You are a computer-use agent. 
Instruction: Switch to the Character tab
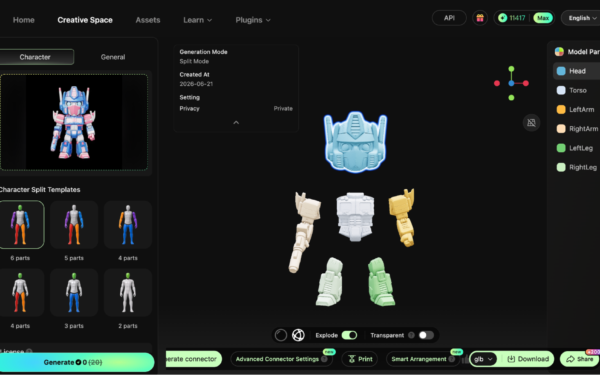point(35,57)
